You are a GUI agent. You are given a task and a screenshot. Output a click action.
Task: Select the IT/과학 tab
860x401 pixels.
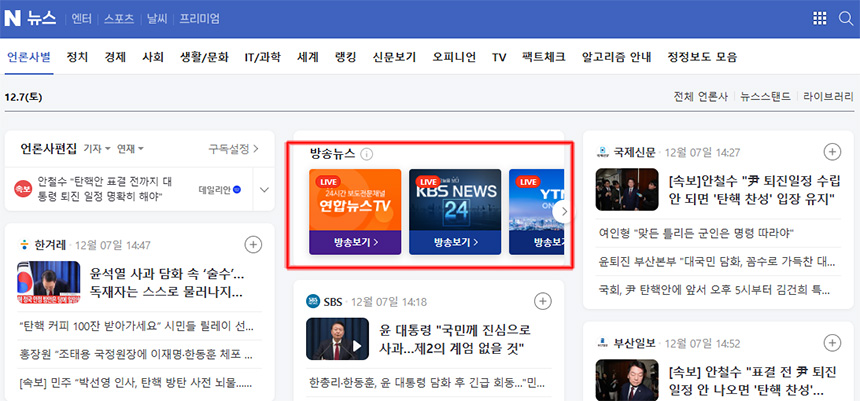point(263,57)
